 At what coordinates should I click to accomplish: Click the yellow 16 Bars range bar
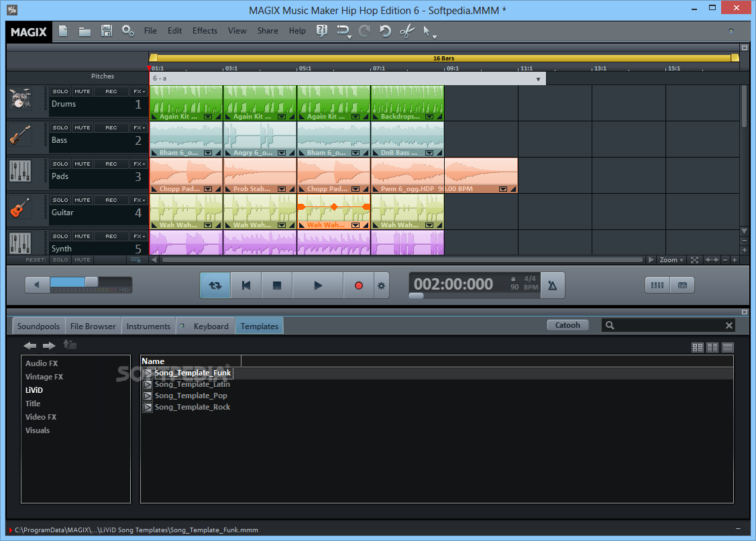[x=443, y=58]
